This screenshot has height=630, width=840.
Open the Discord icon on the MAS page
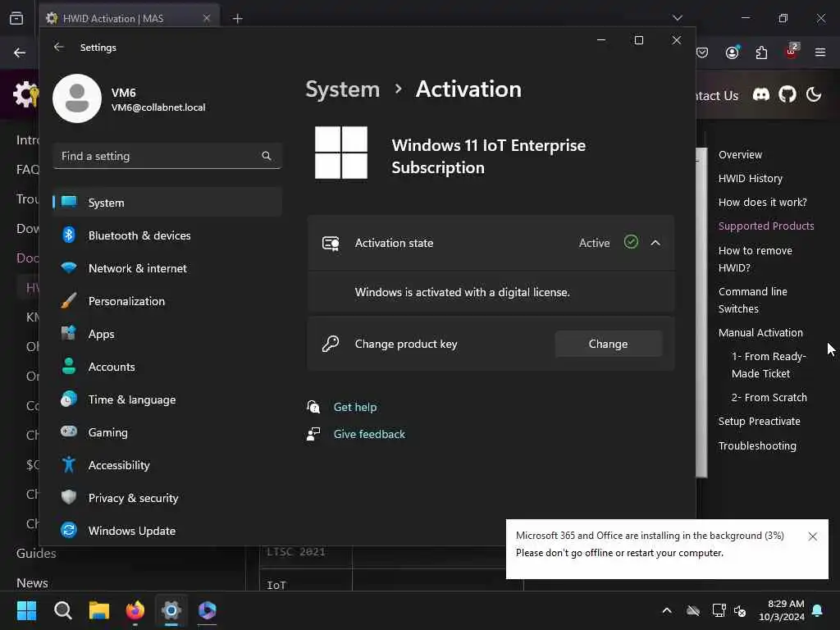coord(760,95)
